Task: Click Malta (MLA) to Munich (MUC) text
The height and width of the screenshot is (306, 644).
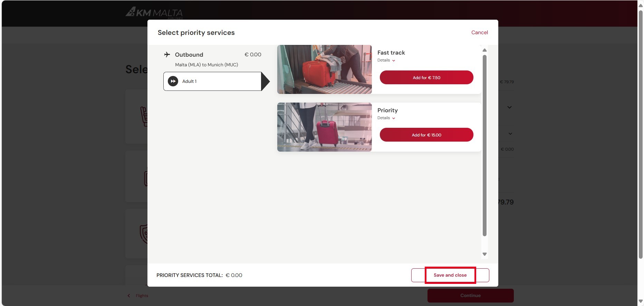Action: point(206,65)
